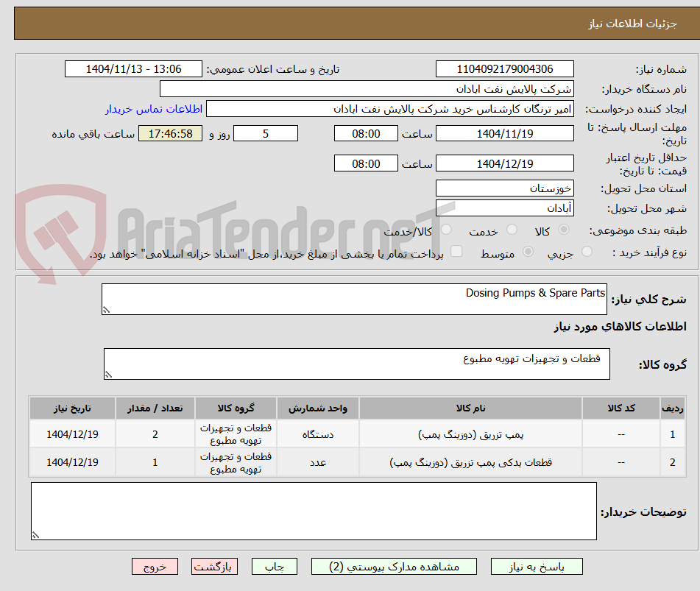Screen dimensions: 700x591
Task: Click the تعداد / مقدار column header
Action: [x=155, y=408]
